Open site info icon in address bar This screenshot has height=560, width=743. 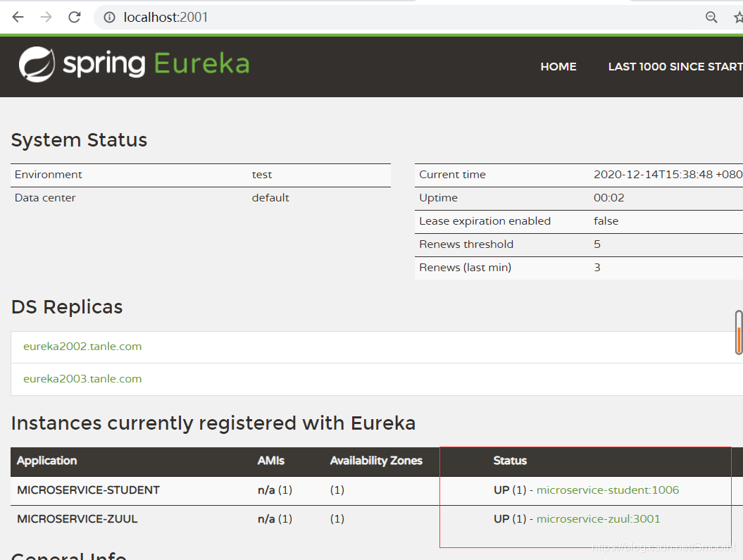pyautogui.click(x=109, y=18)
